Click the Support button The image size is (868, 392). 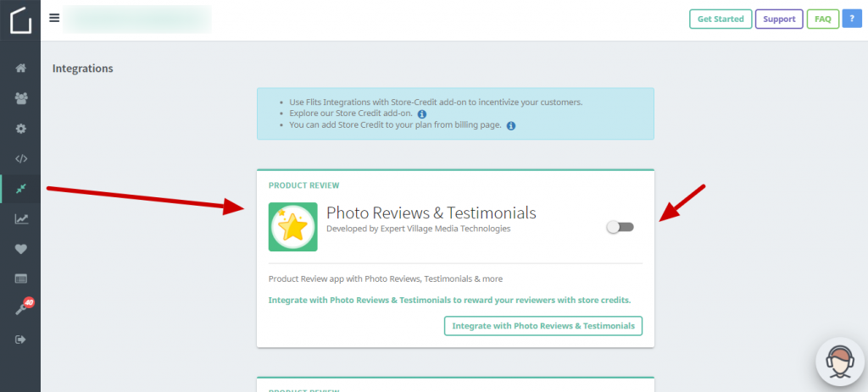(779, 19)
